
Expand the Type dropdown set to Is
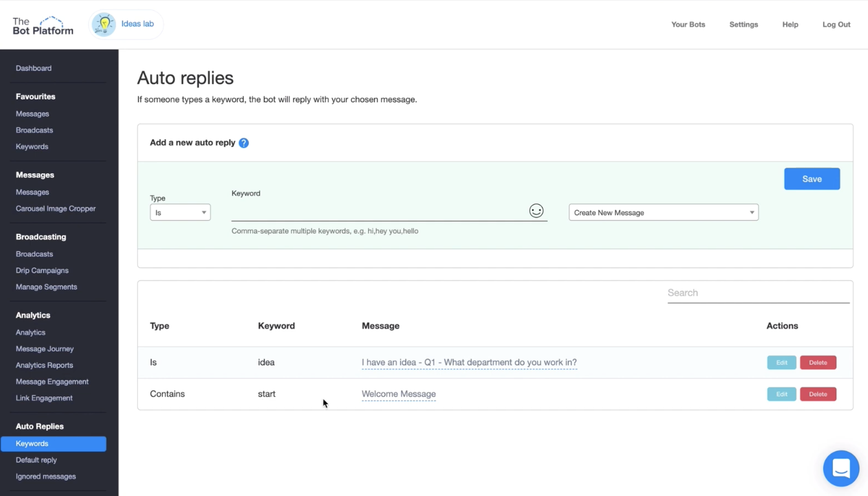point(180,212)
